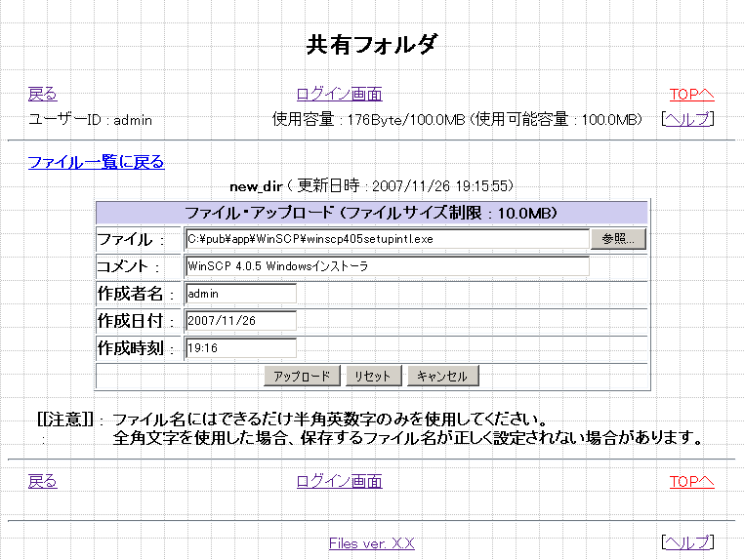Click the ファイル・アップロード form header
The height and width of the screenshot is (560, 744).
(371, 213)
